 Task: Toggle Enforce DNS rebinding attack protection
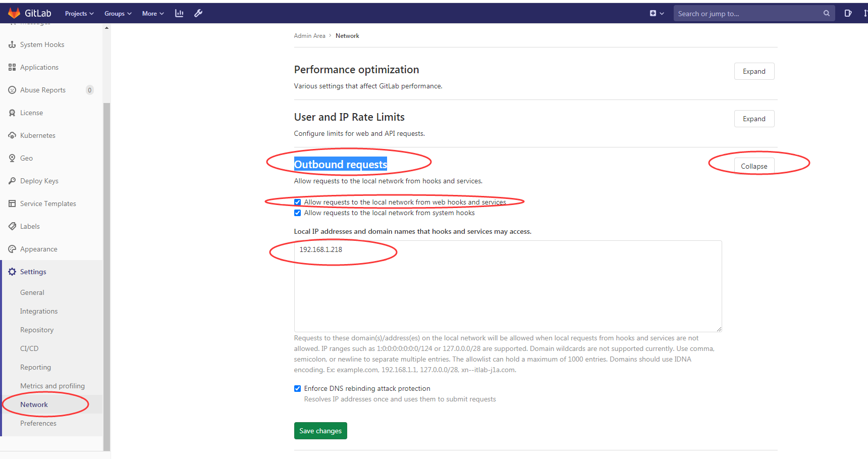[x=297, y=388]
